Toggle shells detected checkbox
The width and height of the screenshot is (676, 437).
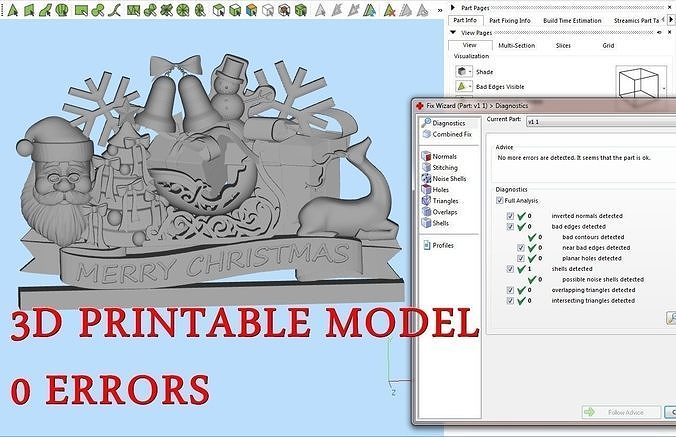510,269
